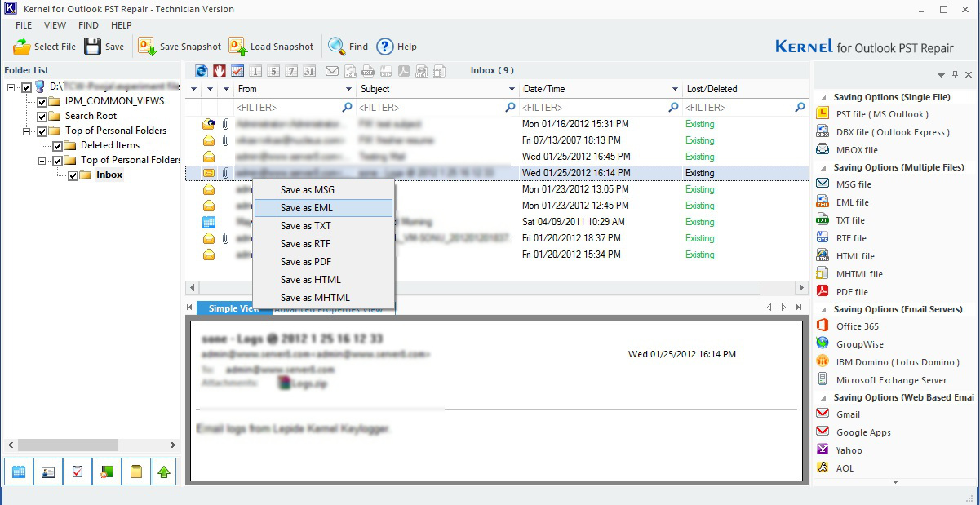Select the 1-day calendar view icon

[x=255, y=70]
